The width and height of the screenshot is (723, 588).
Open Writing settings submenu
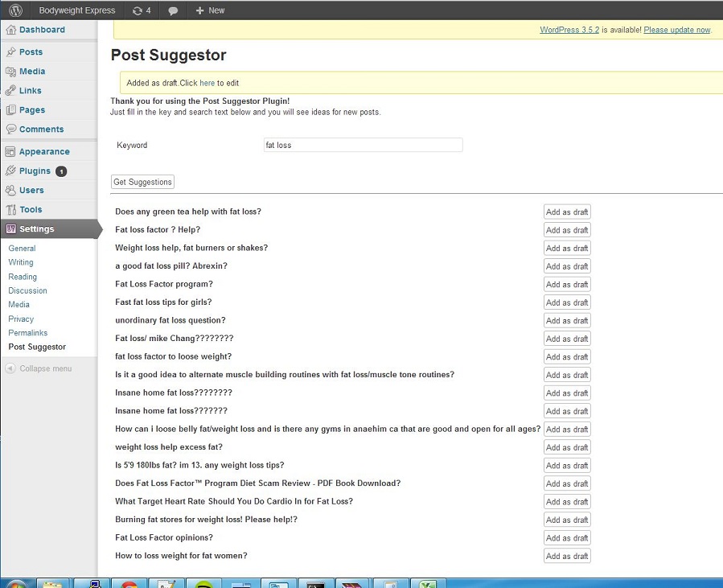click(x=21, y=262)
